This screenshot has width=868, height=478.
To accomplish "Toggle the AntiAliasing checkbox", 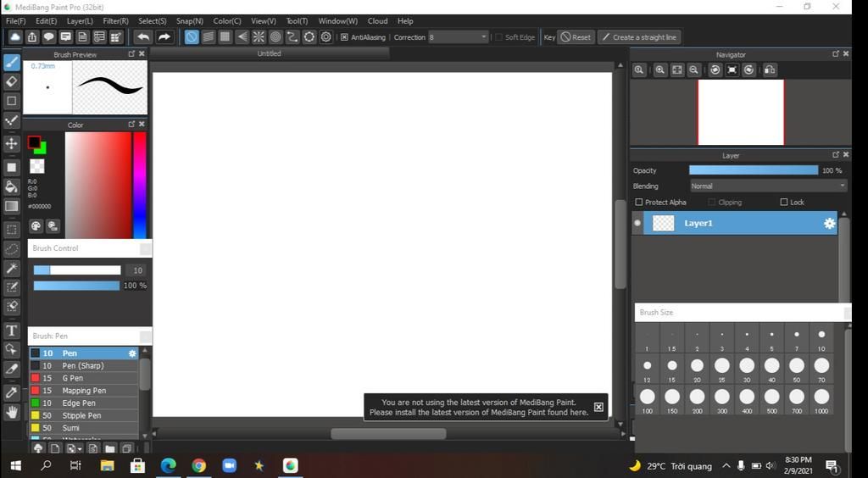I will [x=344, y=37].
